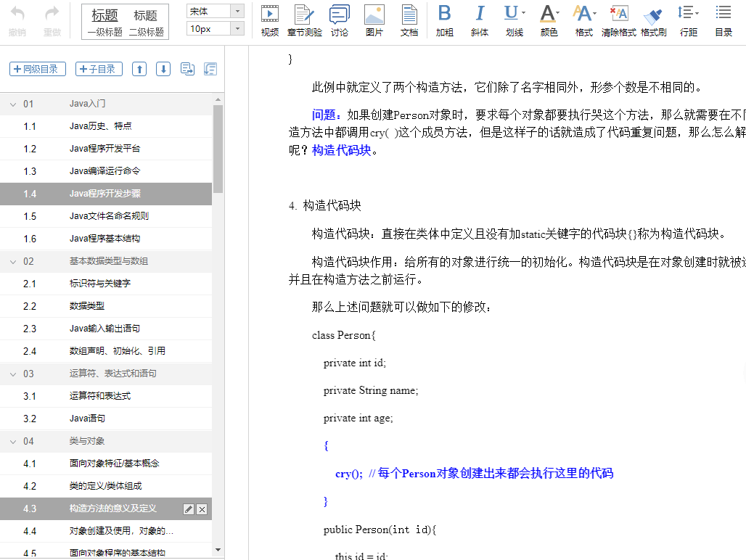Insert a chapter quiz (章节测验)
The image size is (746, 560).
coord(305,21)
